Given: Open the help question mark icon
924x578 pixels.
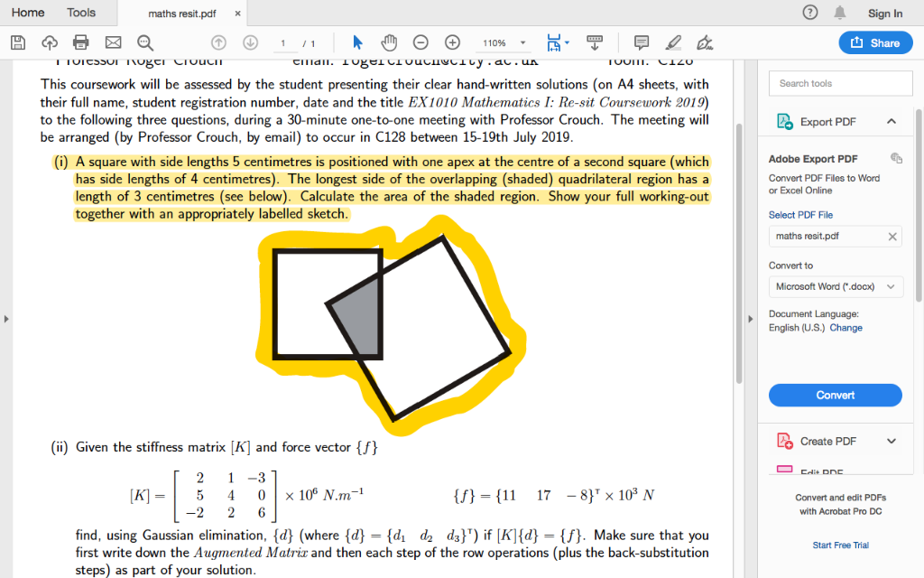Looking at the screenshot, I should (810, 13).
